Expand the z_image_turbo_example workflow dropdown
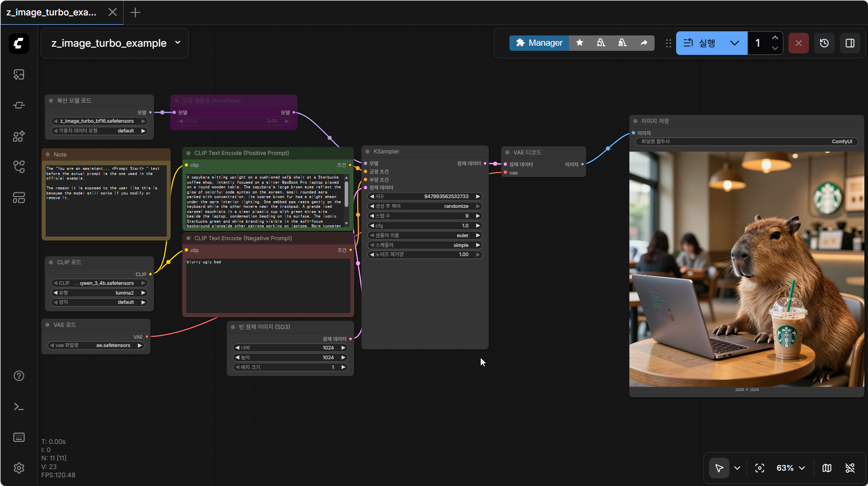Image resolution: width=868 pixels, height=486 pixels. coord(177,43)
